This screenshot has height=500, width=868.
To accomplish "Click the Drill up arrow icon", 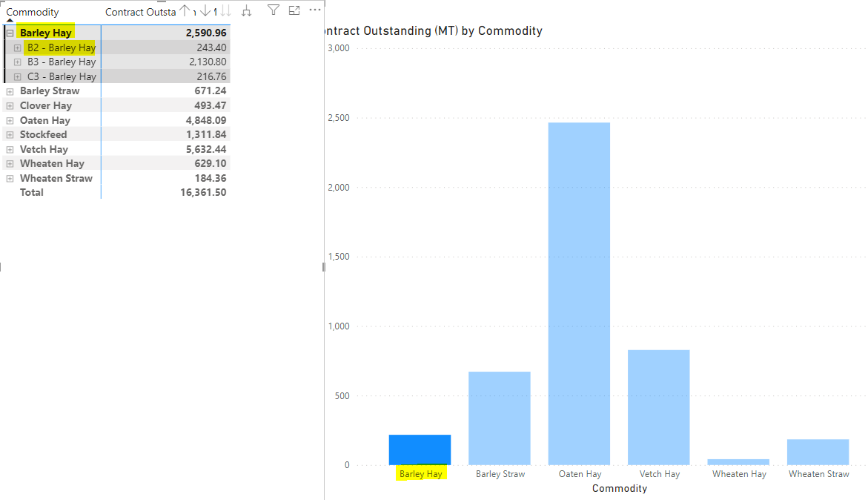I will click(x=185, y=10).
